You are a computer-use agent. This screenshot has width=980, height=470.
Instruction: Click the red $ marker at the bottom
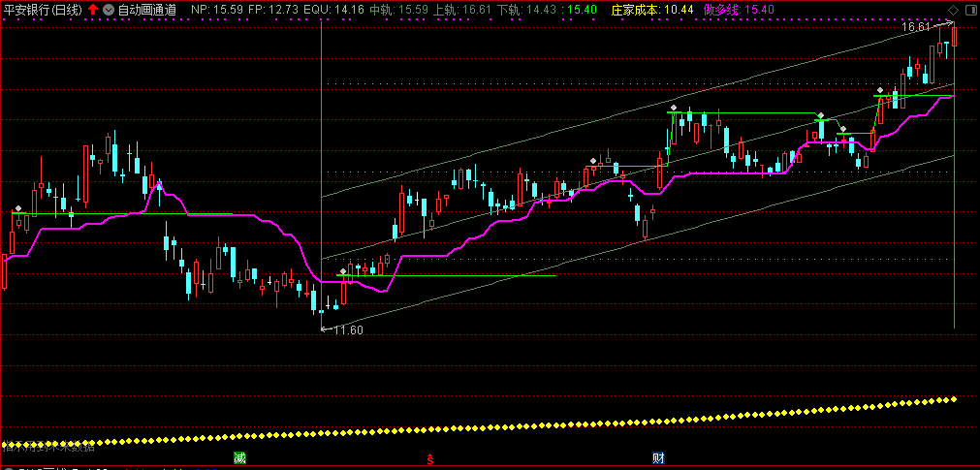tap(430, 458)
